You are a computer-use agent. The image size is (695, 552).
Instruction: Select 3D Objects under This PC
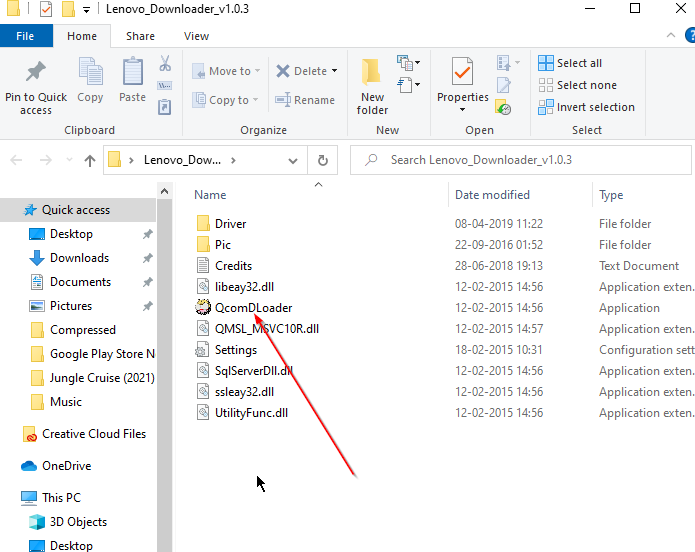click(x=78, y=522)
